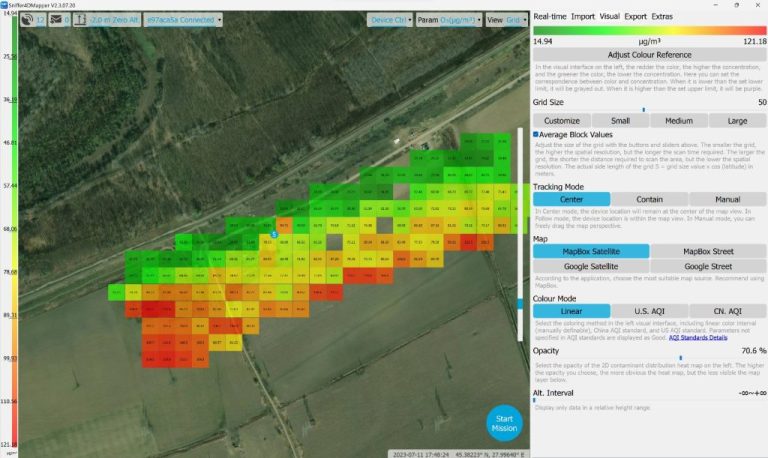Switch colour mode to U.S. AQI
This screenshot has height=458, width=768.
tap(649, 311)
